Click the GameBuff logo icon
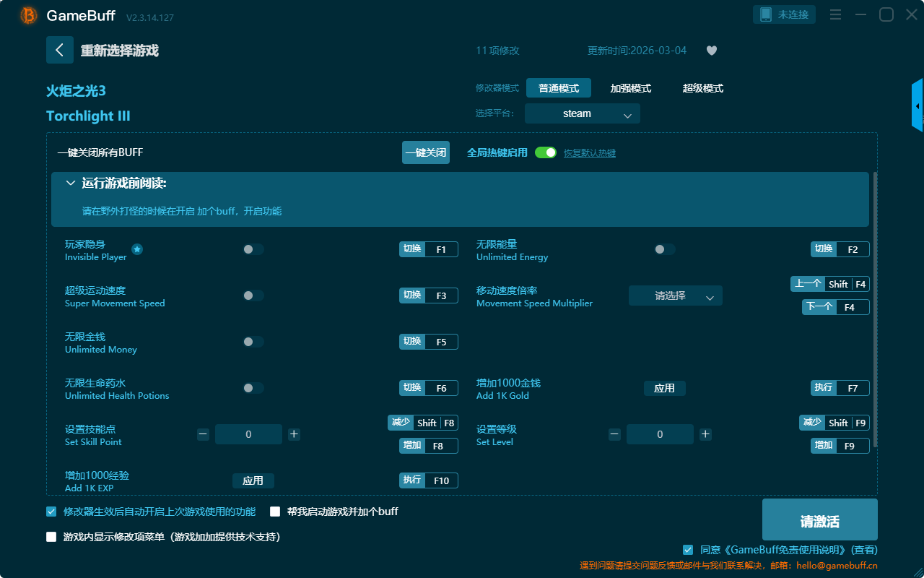The image size is (924, 578). click(x=29, y=15)
